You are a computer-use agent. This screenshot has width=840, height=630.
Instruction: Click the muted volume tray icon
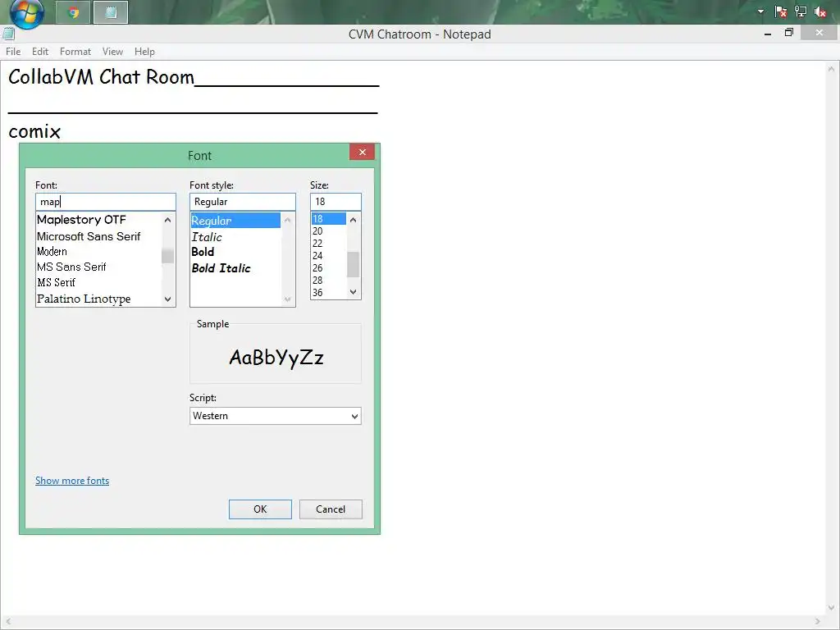click(819, 11)
